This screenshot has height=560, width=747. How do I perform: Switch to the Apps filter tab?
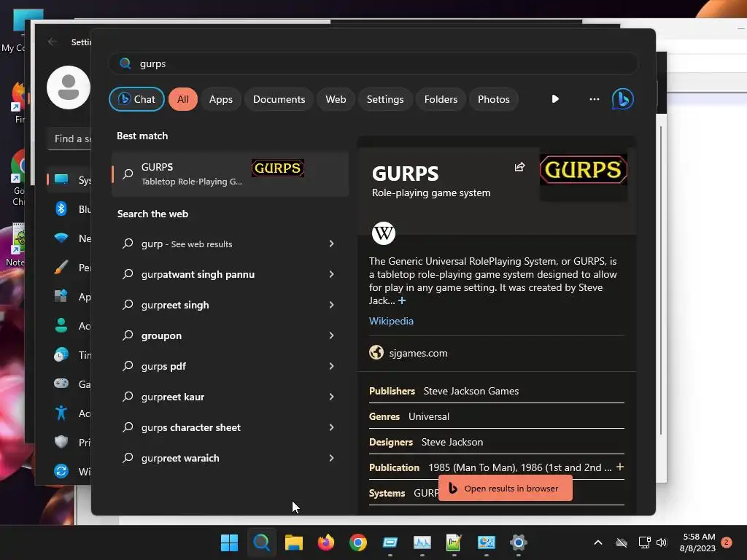[x=220, y=99]
